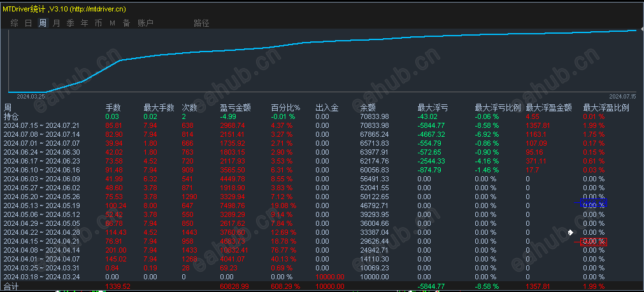
Task: Click trade count 1443
Action: click(189, 232)
